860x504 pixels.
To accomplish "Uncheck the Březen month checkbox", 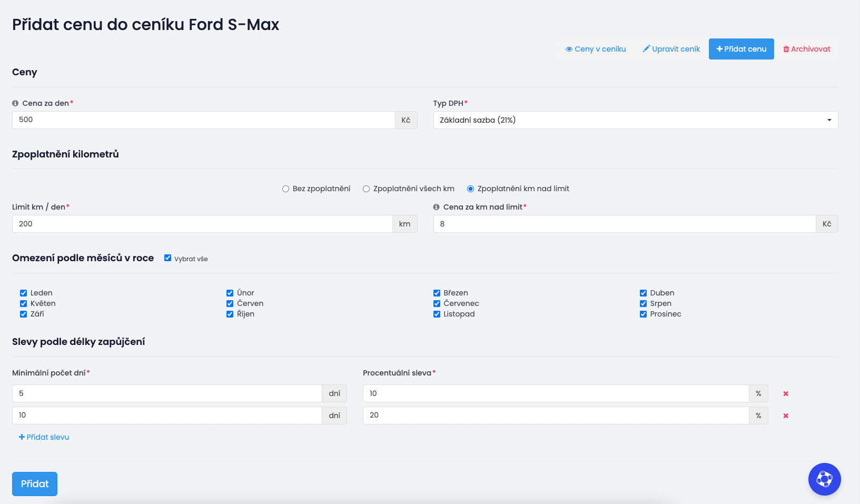I will [437, 293].
